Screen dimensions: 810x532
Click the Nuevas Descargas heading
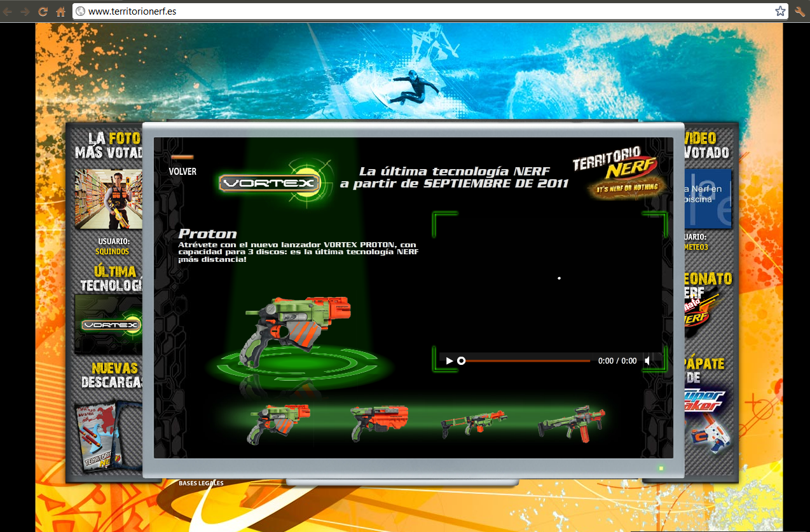(112, 375)
